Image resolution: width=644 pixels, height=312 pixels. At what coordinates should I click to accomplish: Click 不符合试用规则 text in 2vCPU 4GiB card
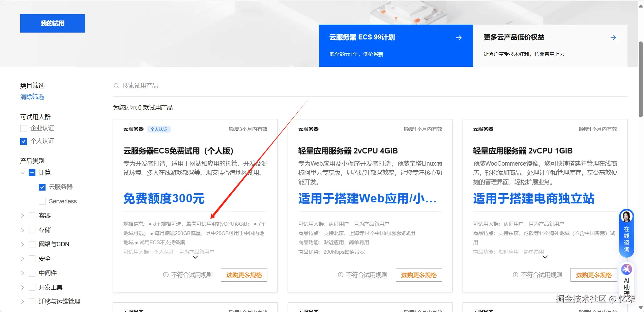click(x=367, y=275)
